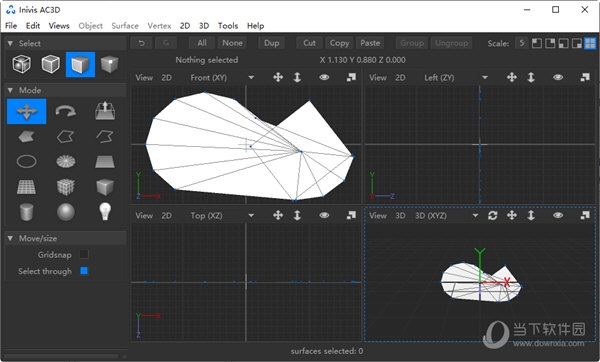The width and height of the screenshot is (600, 362).
Task: Click pan icon in Left (ZY) view
Action: coord(512,77)
